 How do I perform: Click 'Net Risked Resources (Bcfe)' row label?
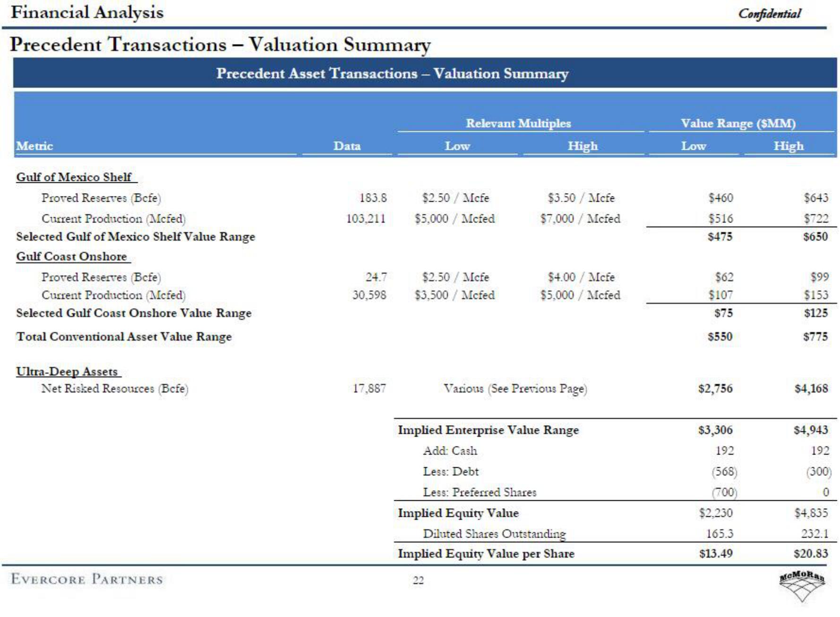point(115,389)
